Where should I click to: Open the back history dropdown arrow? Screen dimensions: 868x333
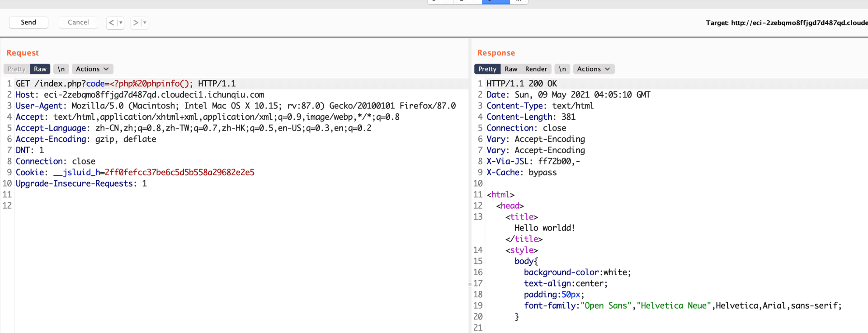tap(121, 23)
